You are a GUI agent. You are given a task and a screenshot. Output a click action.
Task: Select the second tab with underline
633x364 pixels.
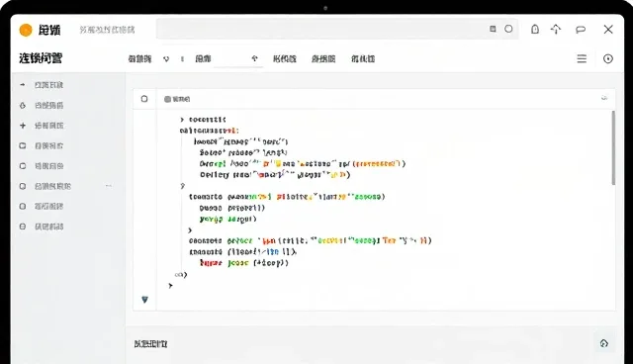pos(203,59)
